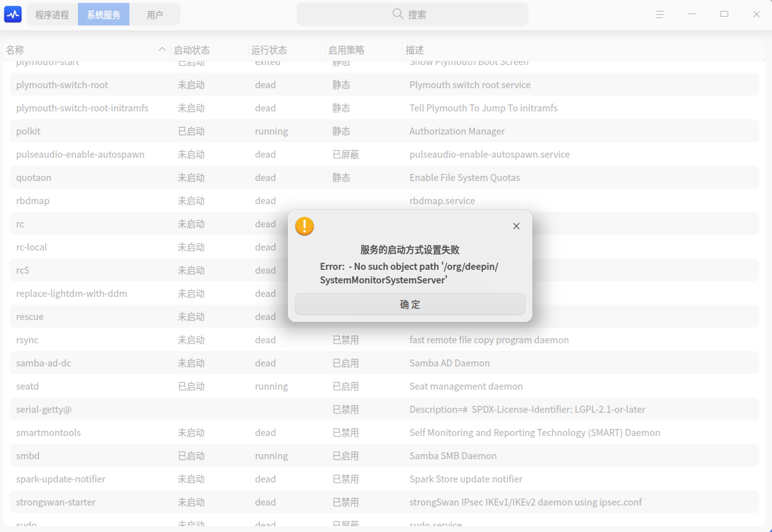This screenshot has height=532, width=772.
Task: Click 已启动 state of smbd
Action: pos(191,455)
